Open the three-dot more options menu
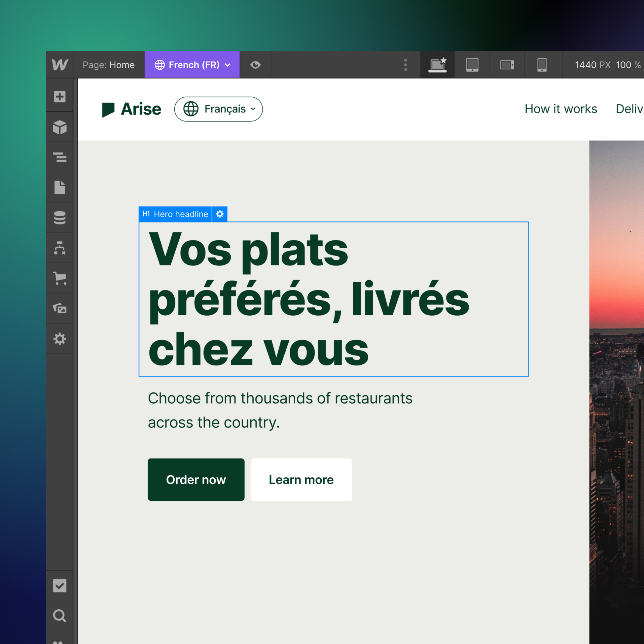Viewport: 644px width, 644px height. point(406,65)
